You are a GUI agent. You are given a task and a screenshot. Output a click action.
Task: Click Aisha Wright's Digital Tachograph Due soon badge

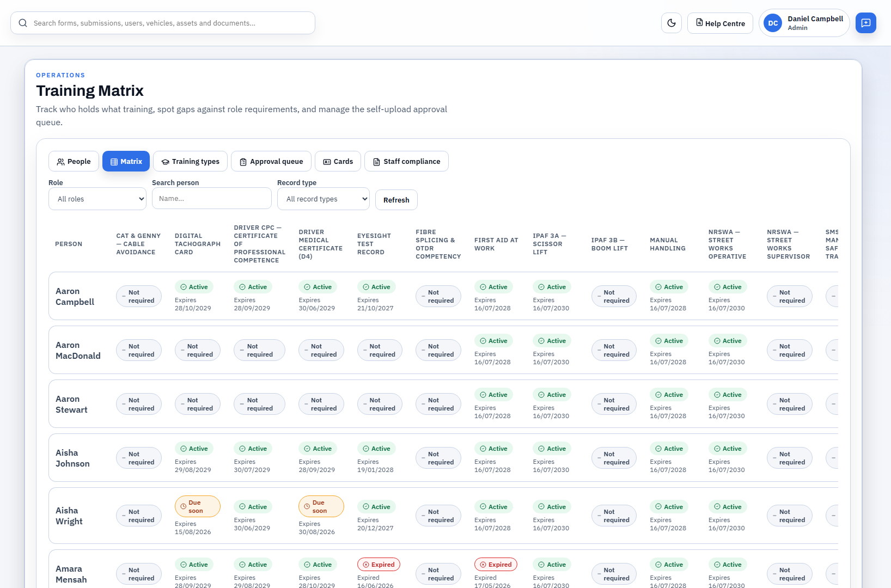[198, 506]
